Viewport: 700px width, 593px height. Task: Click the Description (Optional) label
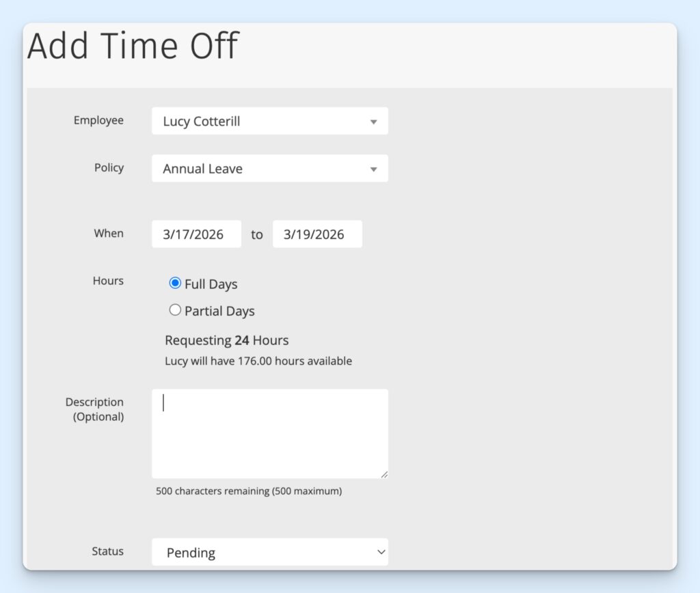point(95,409)
